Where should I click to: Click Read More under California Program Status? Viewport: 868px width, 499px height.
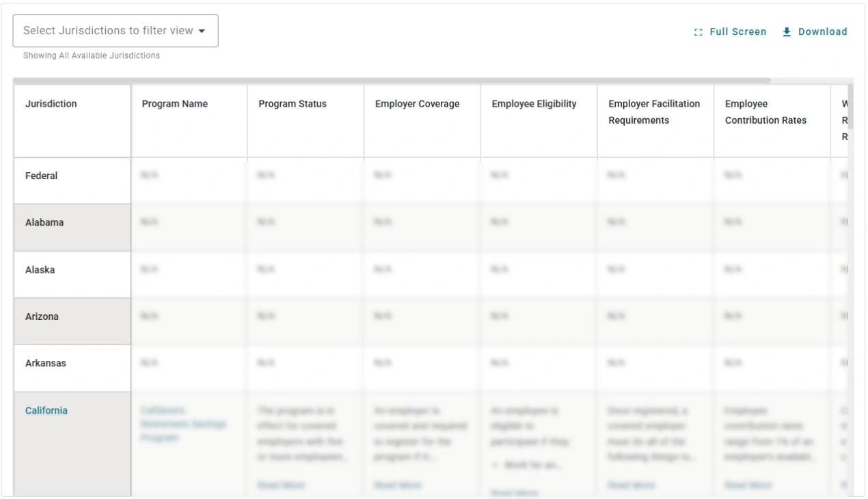(x=281, y=485)
